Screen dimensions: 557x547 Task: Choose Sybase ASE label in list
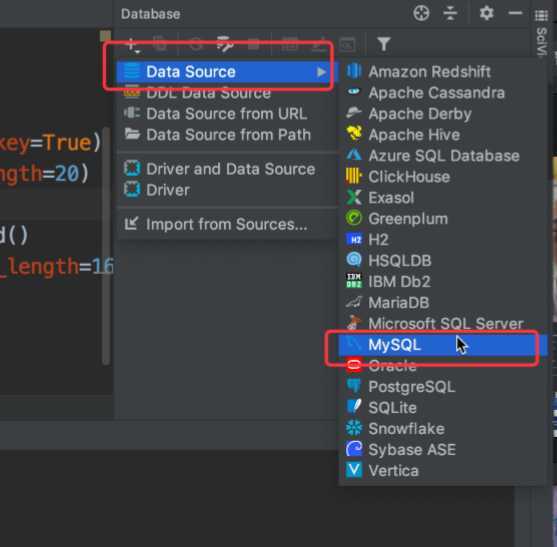pos(412,450)
